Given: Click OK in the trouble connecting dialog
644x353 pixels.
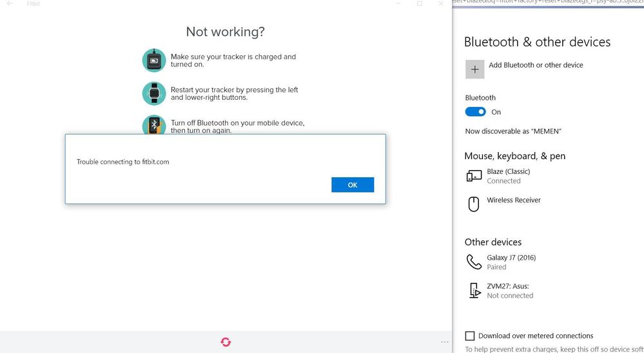Looking at the screenshot, I should click(x=353, y=185).
